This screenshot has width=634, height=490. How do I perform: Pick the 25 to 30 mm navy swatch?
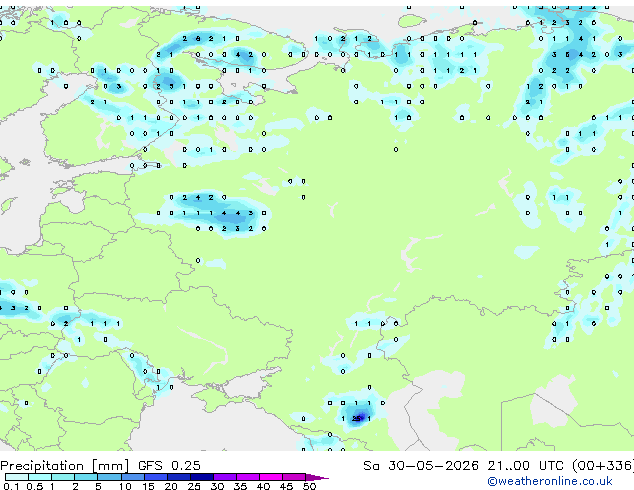pos(201,477)
